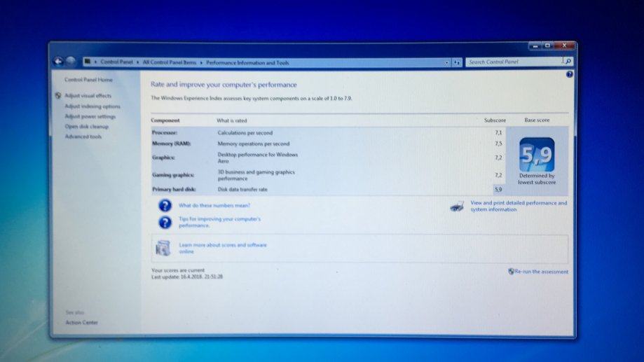Click Memory operations per second text
Screen dimensions: 644x362
click(254, 144)
